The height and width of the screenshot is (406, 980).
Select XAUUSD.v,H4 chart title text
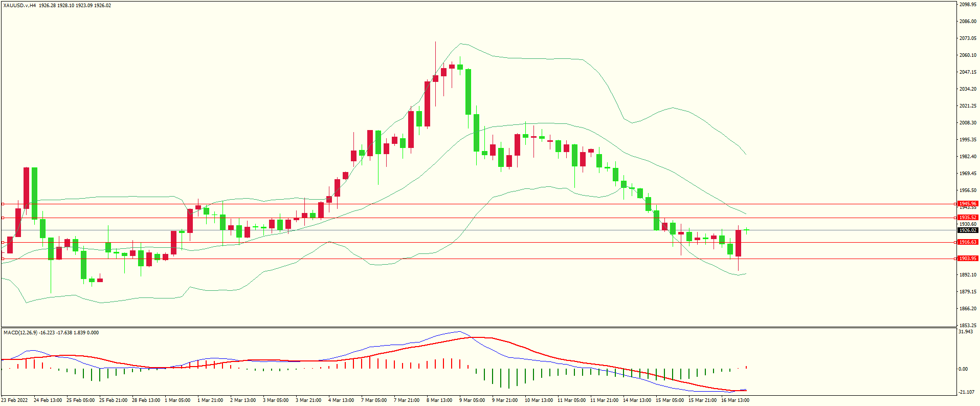pos(19,6)
